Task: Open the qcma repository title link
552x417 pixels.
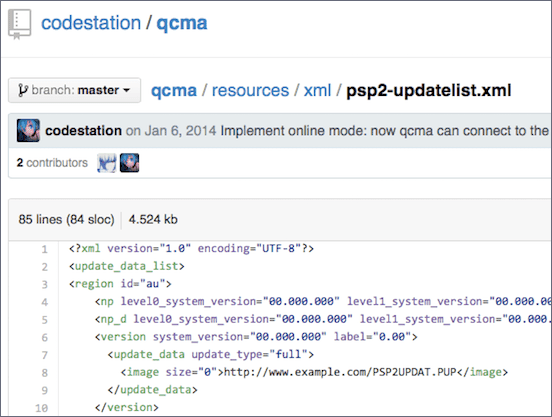Action: (182, 23)
